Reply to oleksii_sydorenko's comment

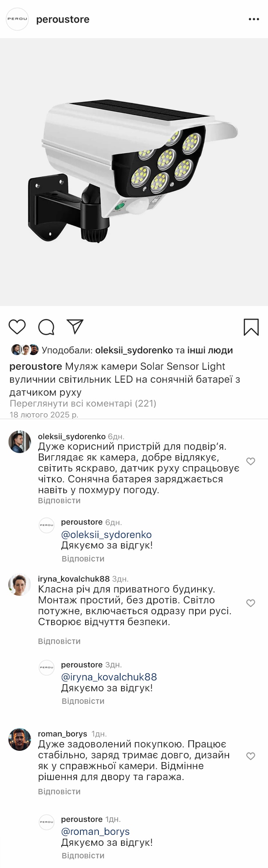click(59, 501)
